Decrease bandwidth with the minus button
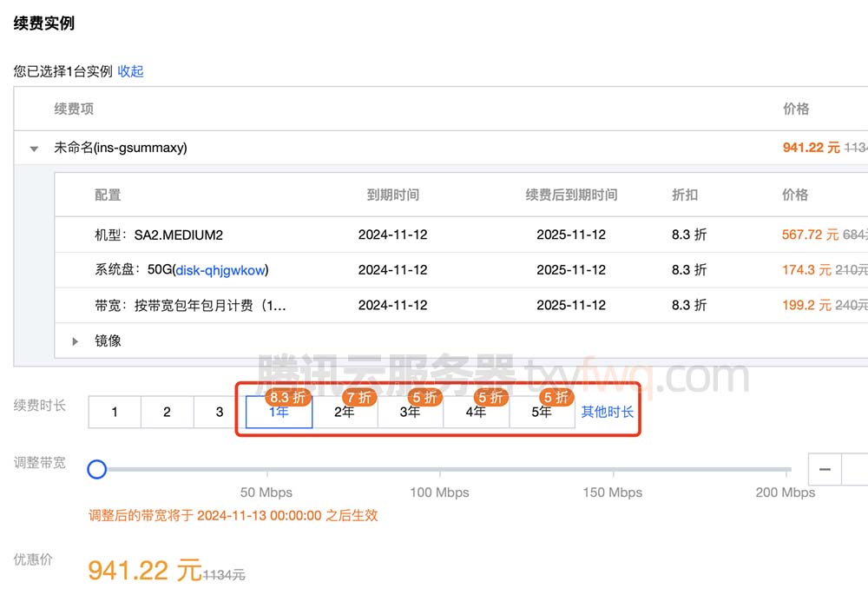The height and width of the screenshot is (595, 868). 825,469
